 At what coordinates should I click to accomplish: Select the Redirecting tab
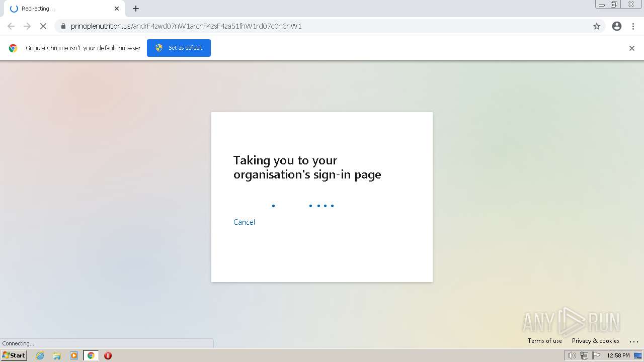click(63, 9)
